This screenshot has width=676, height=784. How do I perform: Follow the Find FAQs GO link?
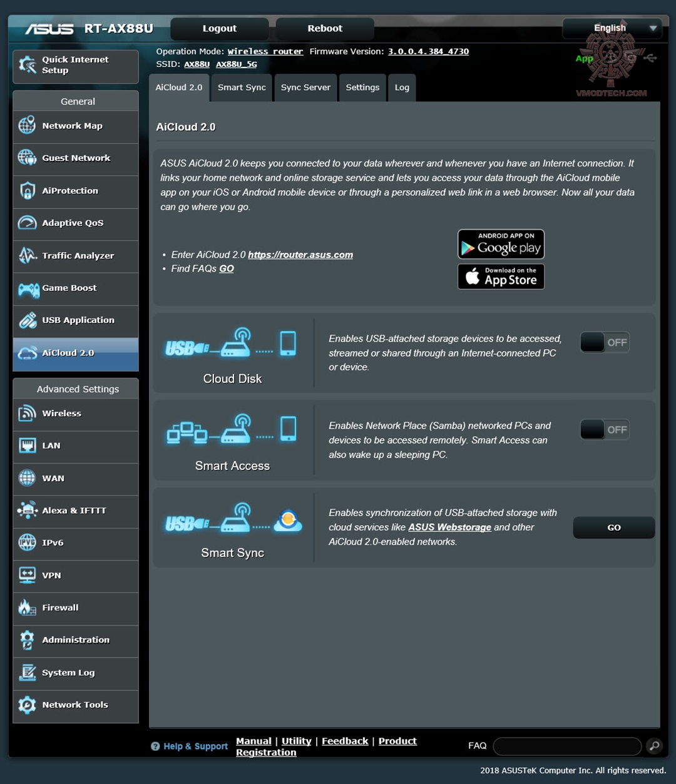point(227,268)
